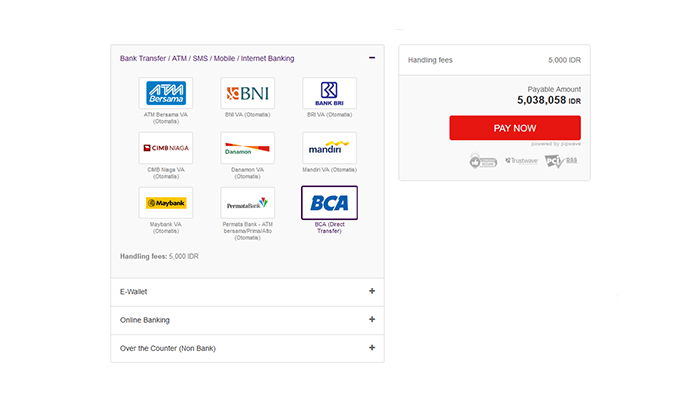700x400 pixels.
Task: Expand Over the Counter plus icon
Action: (372, 348)
